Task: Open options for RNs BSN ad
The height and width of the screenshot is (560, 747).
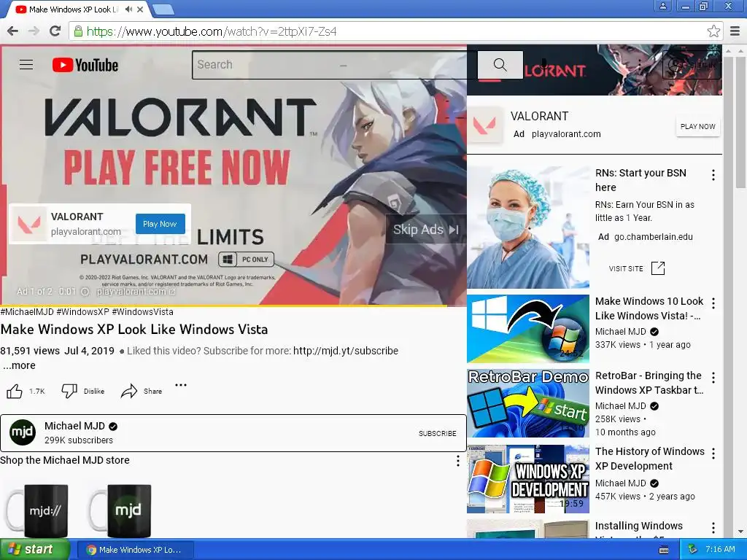Action: pos(713,175)
